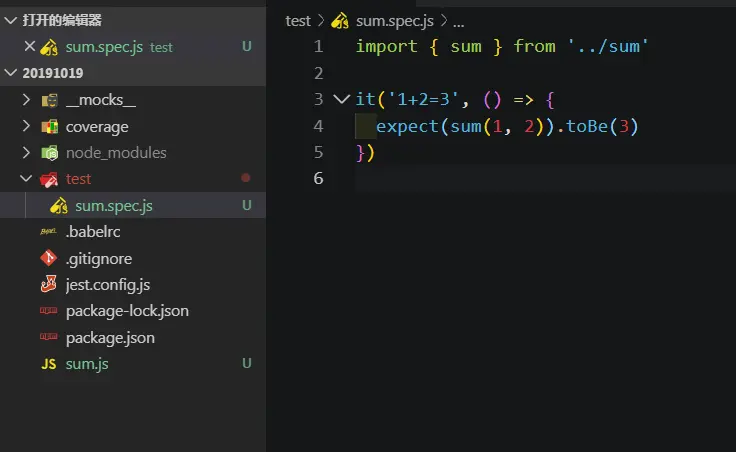Click the '1+2=3' string on line 3
Image resolution: width=736 pixels, height=452 pixels.
click(423, 99)
